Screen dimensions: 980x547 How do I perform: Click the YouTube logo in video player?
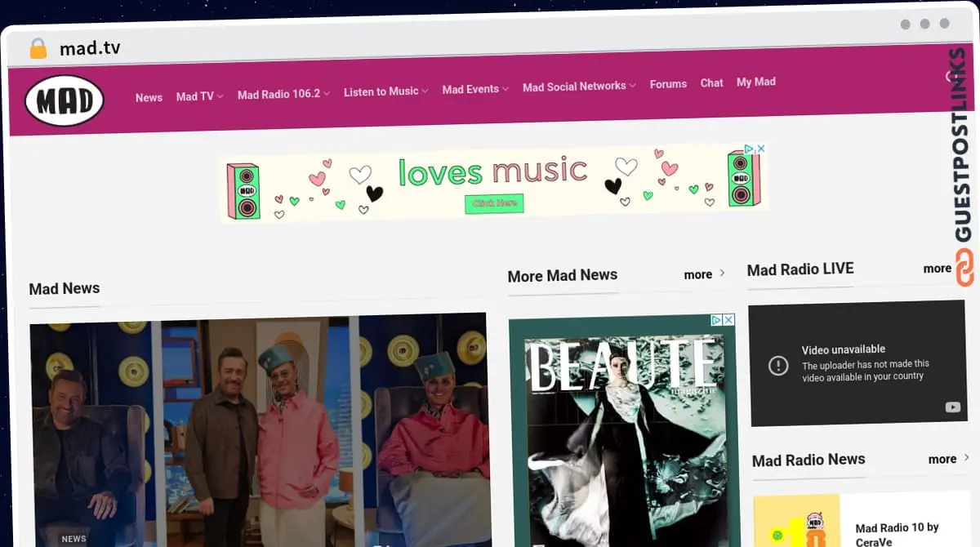(952, 407)
